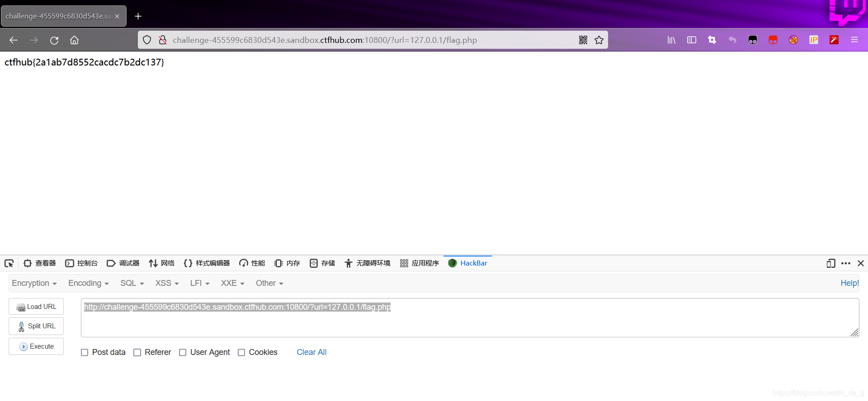Enable the Post data checkbox
Image resolution: width=868 pixels, height=401 pixels.
(x=85, y=352)
